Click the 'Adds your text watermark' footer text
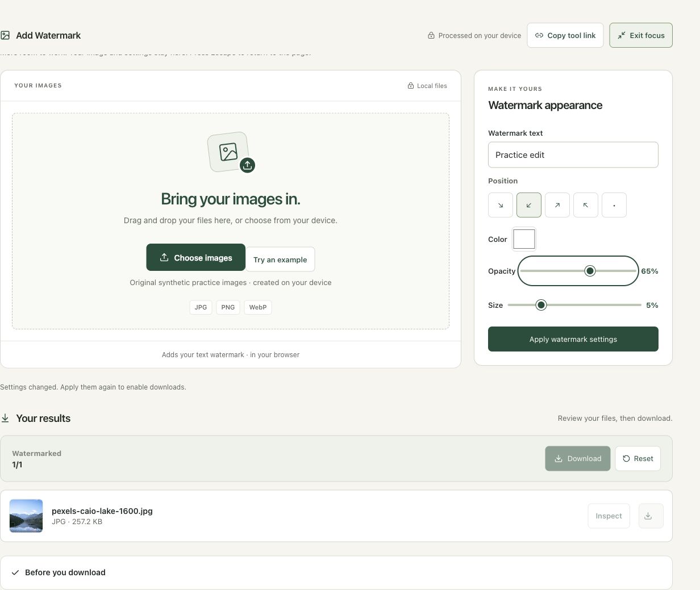This screenshot has width=700, height=590. click(x=231, y=355)
